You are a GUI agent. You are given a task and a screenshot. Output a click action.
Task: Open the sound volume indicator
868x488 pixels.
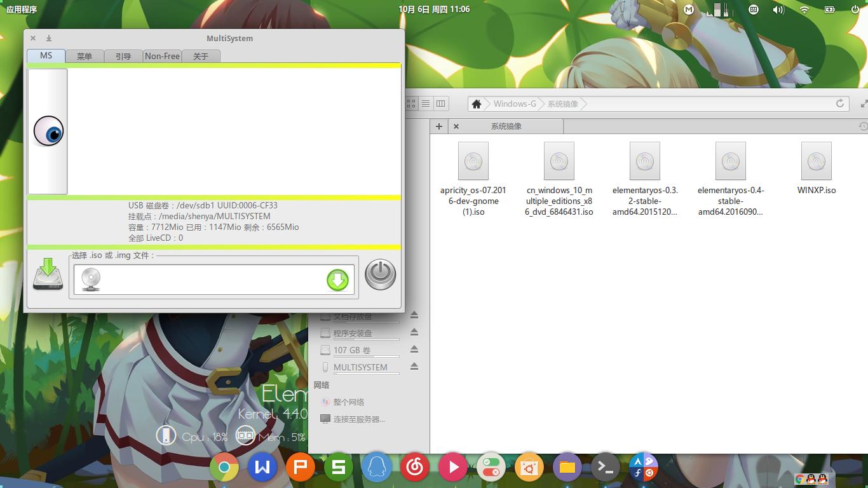pyautogui.click(x=778, y=10)
